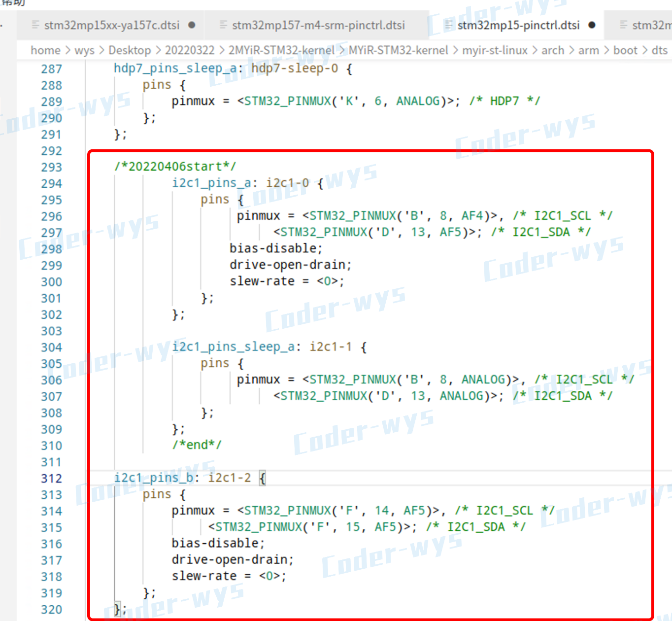Click the '/* I2C1_SDA */' comment on line 315
The height and width of the screenshot is (621, 672).
click(476, 527)
